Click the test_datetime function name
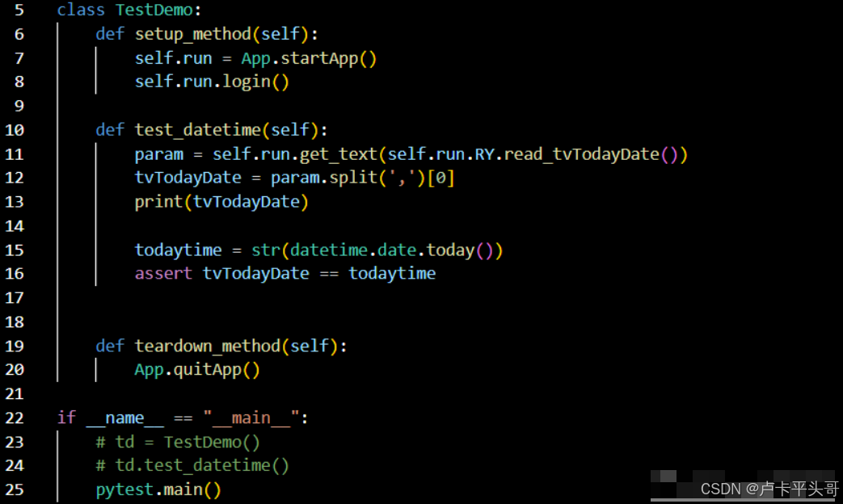Image resolution: width=843 pixels, height=504 pixels. tap(197, 130)
